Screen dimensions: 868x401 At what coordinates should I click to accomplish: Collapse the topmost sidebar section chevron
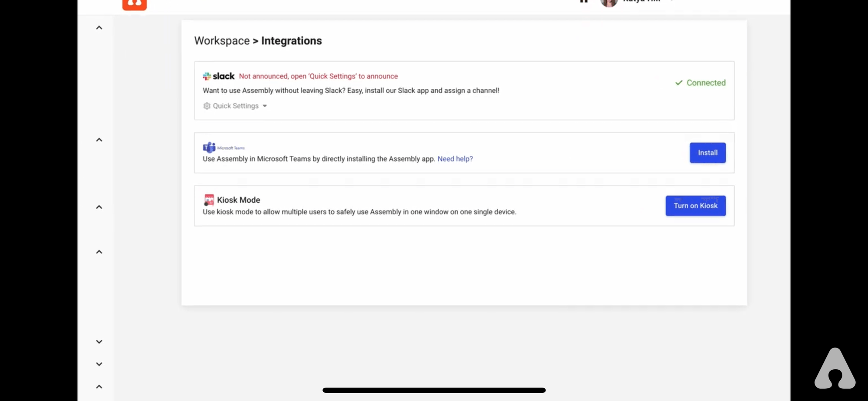[99, 28]
